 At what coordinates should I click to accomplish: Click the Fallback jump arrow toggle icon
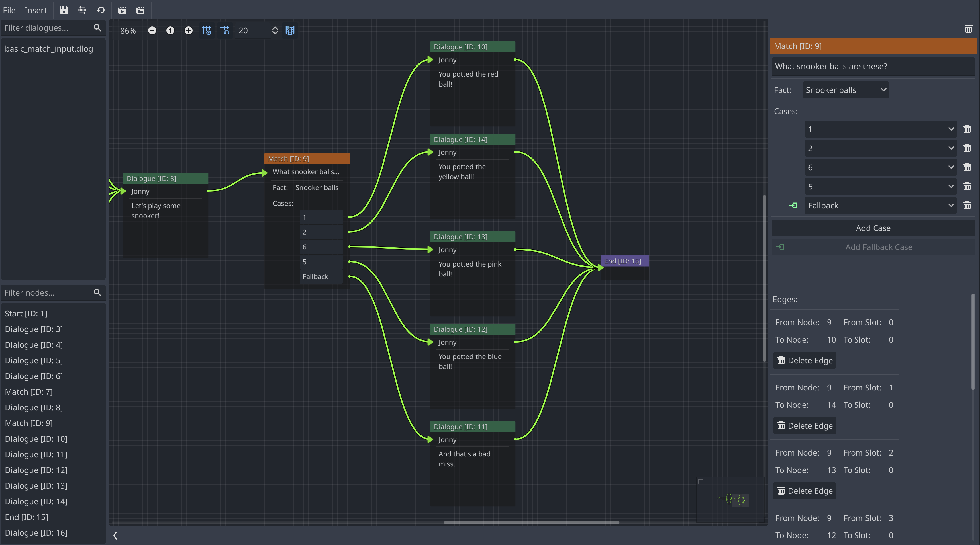coord(793,205)
